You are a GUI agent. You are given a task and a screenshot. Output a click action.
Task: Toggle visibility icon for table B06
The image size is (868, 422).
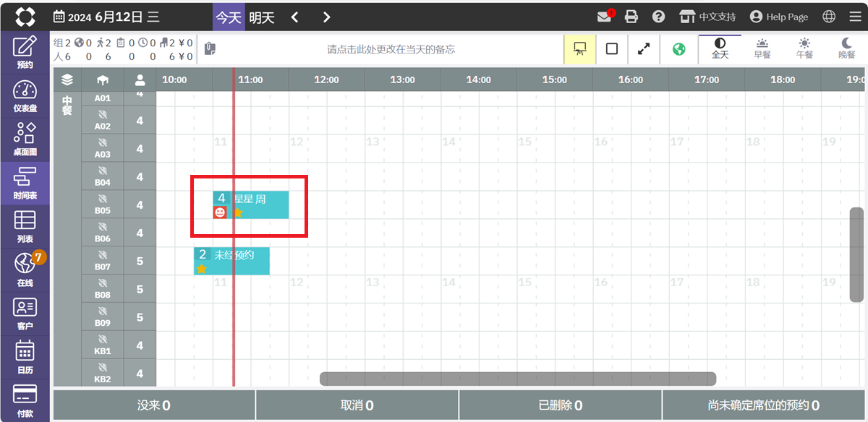103,226
